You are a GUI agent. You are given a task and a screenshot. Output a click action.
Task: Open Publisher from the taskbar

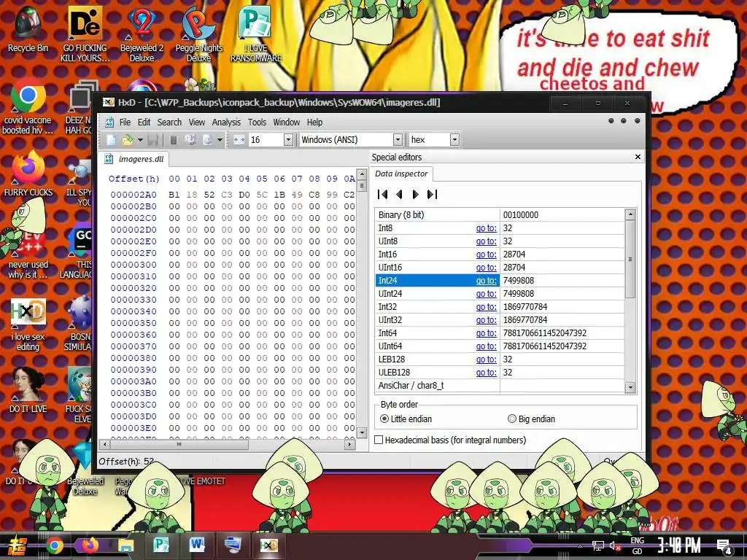(161, 545)
